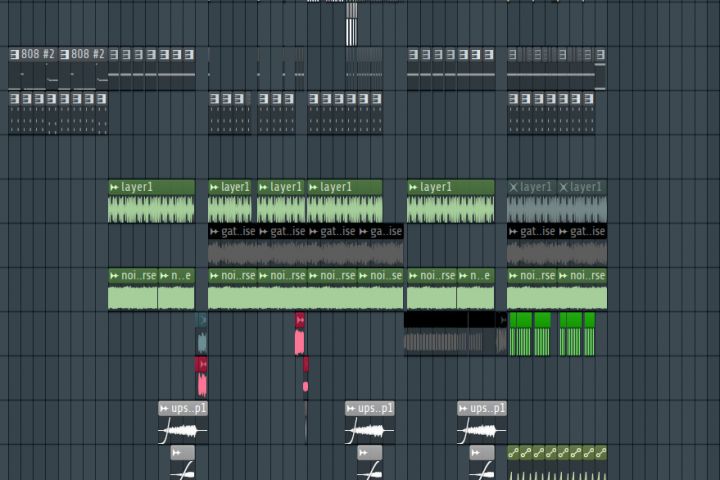Open clip menu icon of second layer1 clip
The image size is (720, 480).
pyautogui.click(x=214, y=187)
